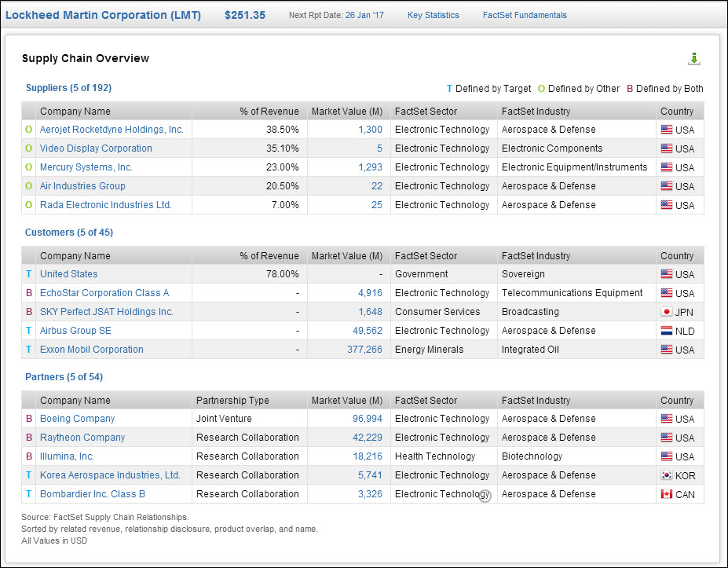Viewport: 728px width, 568px height.
Task: Click Aerojet Rocketdyne market value 1,300
Action: click(370, 130)
